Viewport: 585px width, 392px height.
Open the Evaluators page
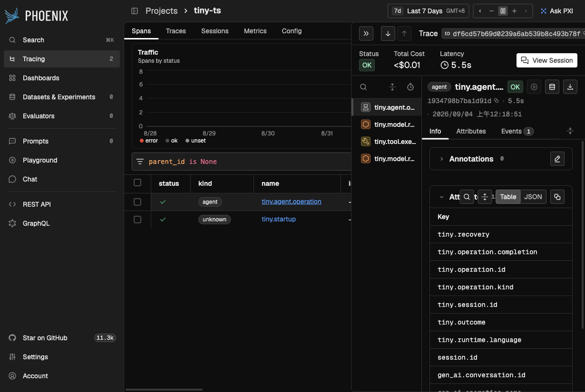(62, 116)
